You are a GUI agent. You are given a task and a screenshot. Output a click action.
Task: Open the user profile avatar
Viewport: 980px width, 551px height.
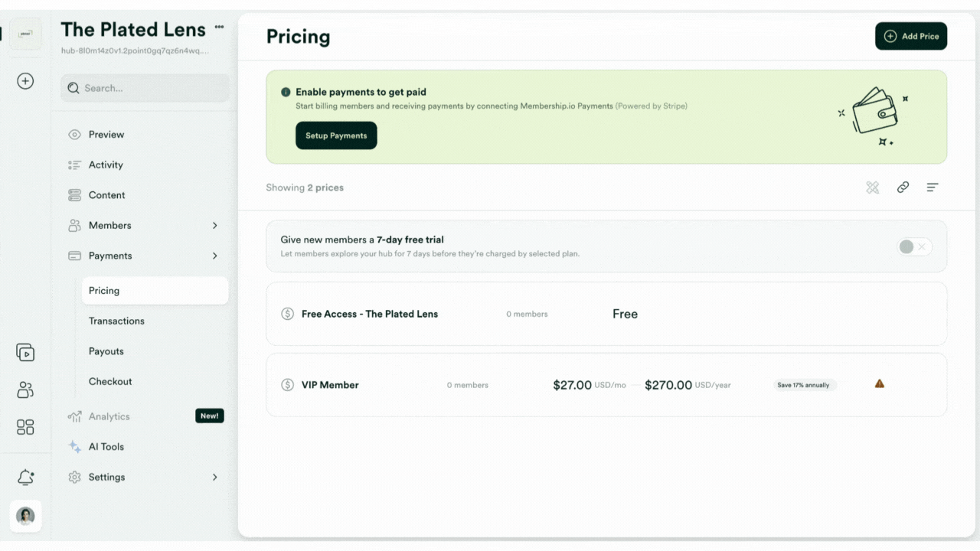(25, 516)
